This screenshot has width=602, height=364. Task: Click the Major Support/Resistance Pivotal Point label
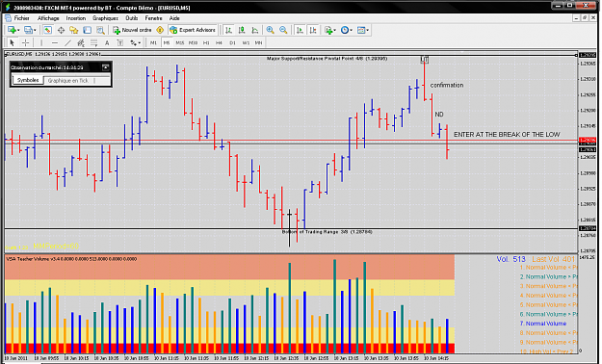tap(327, 59)
